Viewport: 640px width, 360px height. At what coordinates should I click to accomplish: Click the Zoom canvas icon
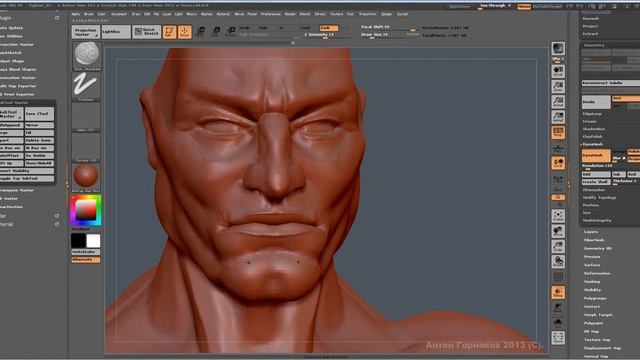coord(558,86)
